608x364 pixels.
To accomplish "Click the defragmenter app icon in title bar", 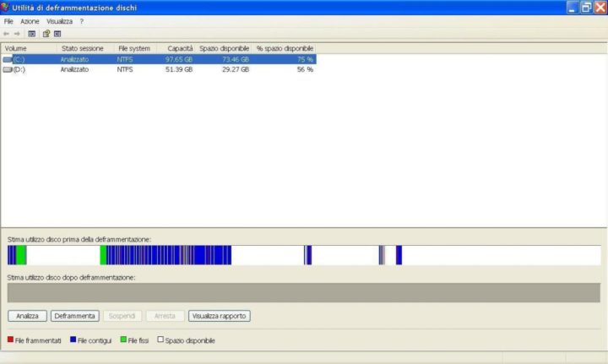I will (5, 8).
